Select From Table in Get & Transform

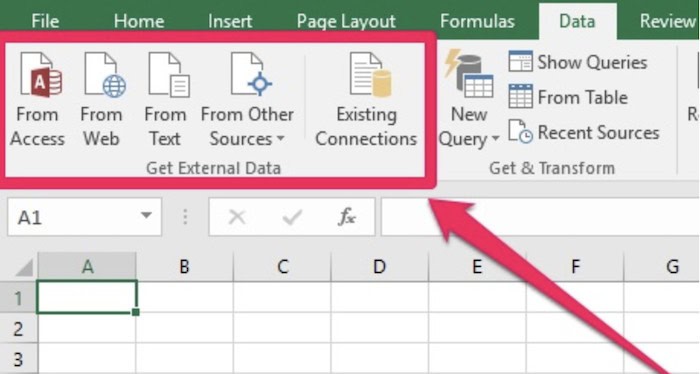pyautogui.click(x=568, y=97)
